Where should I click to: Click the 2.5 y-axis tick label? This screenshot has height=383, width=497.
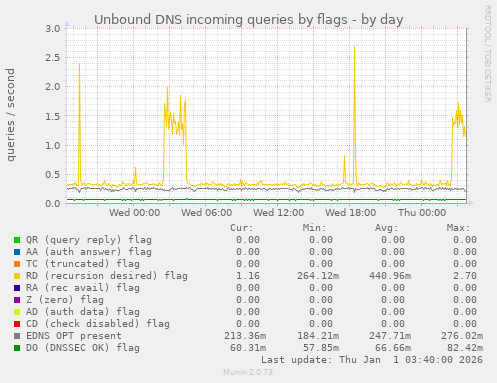pos(53,58)
